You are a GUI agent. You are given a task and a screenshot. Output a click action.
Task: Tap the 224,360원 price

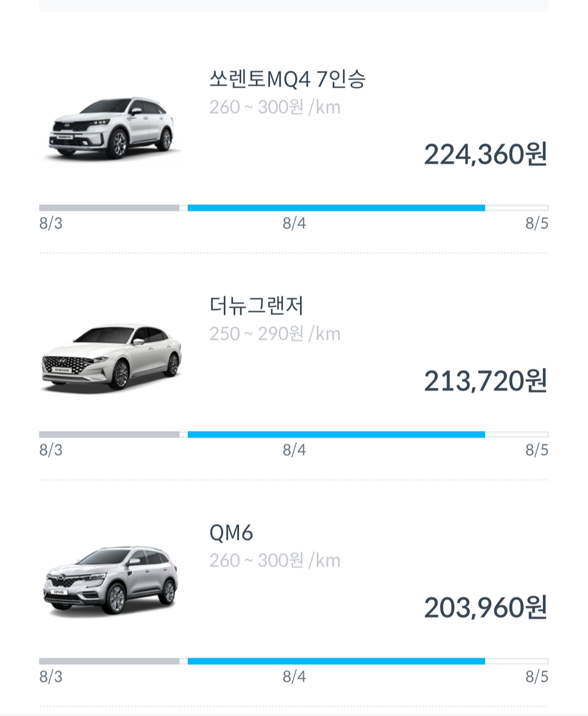[x=486, y=154]
